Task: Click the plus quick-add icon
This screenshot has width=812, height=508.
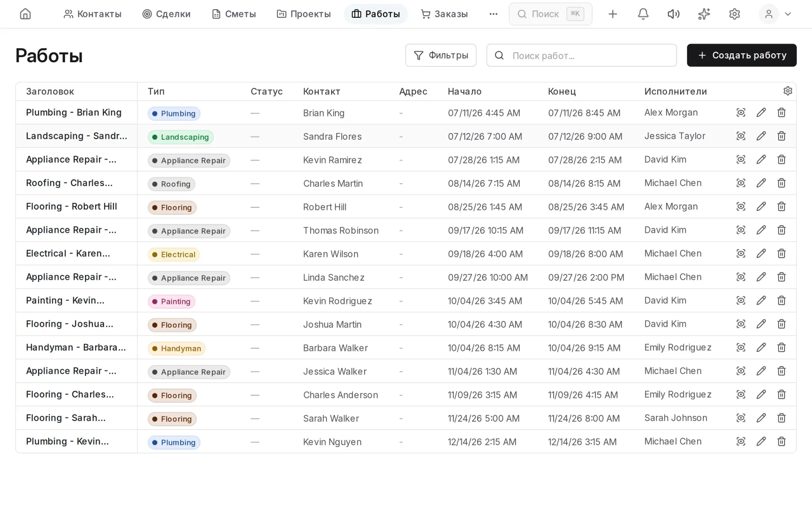Action: (x=612, y=14)
